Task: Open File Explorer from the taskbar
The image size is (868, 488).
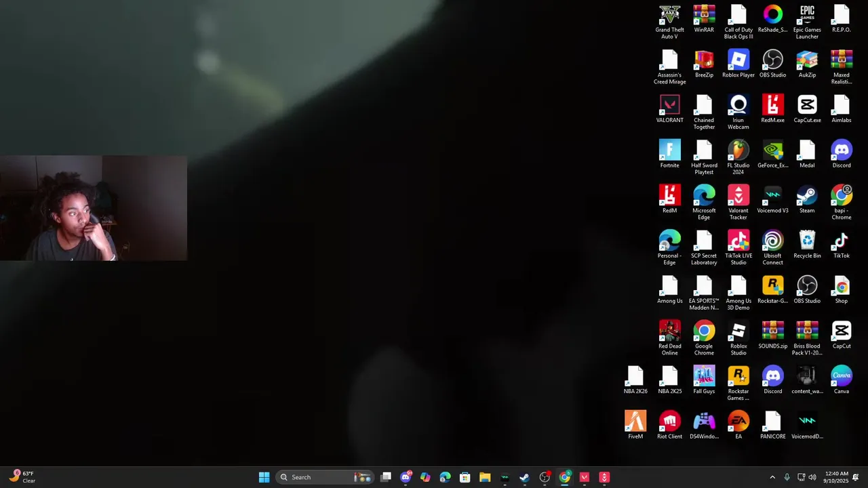Action: [485, 477]
